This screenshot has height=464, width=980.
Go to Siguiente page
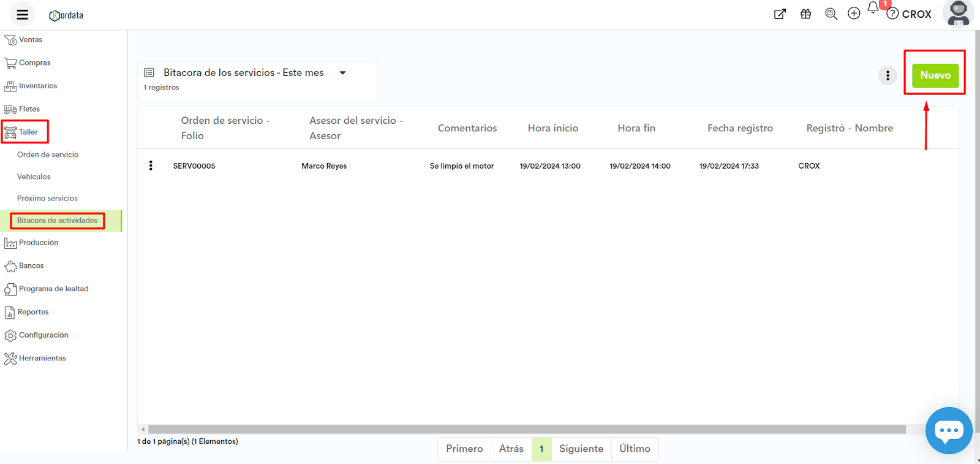(x=581, y=449)
